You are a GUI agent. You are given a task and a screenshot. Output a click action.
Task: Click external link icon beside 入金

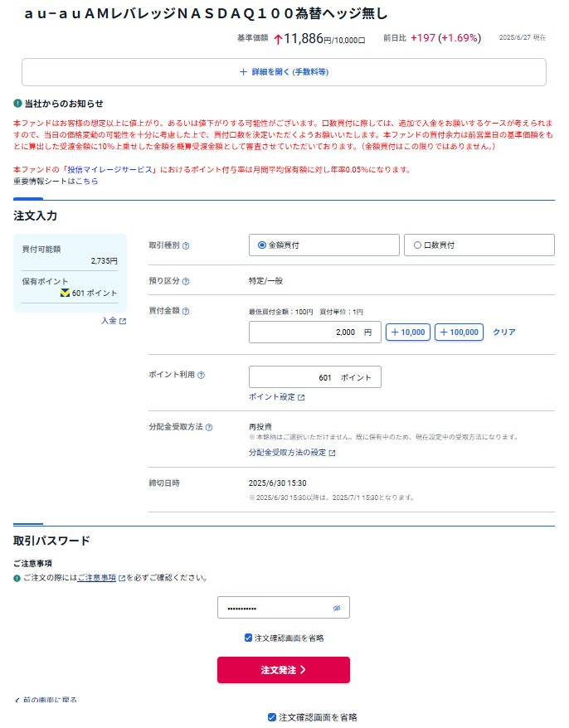[x=123, y=321]
